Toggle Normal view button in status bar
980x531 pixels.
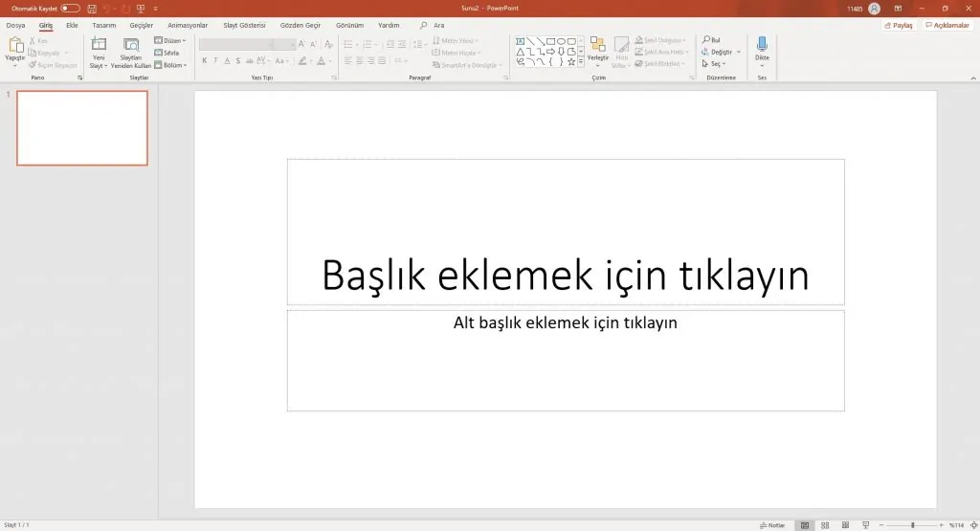(805, 525)
